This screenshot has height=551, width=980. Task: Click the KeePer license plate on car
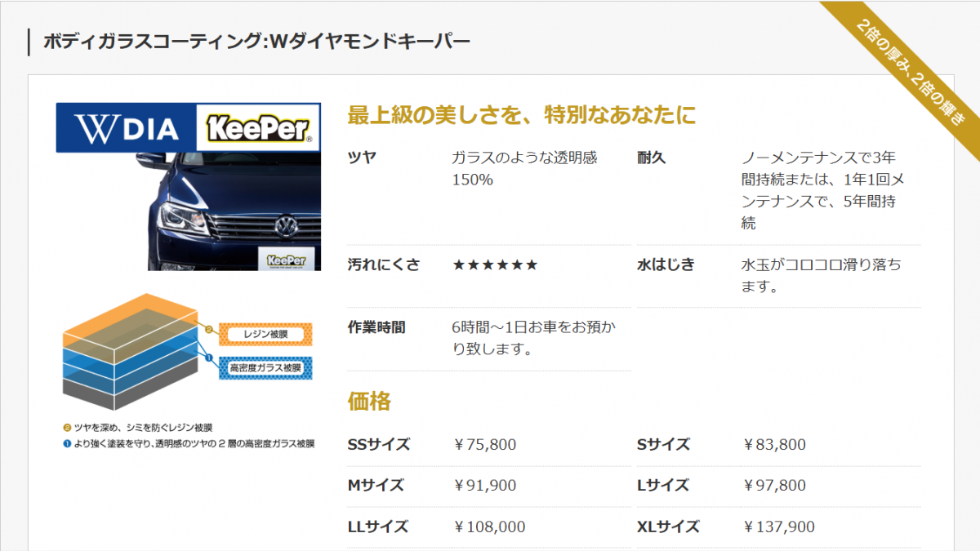286,260
